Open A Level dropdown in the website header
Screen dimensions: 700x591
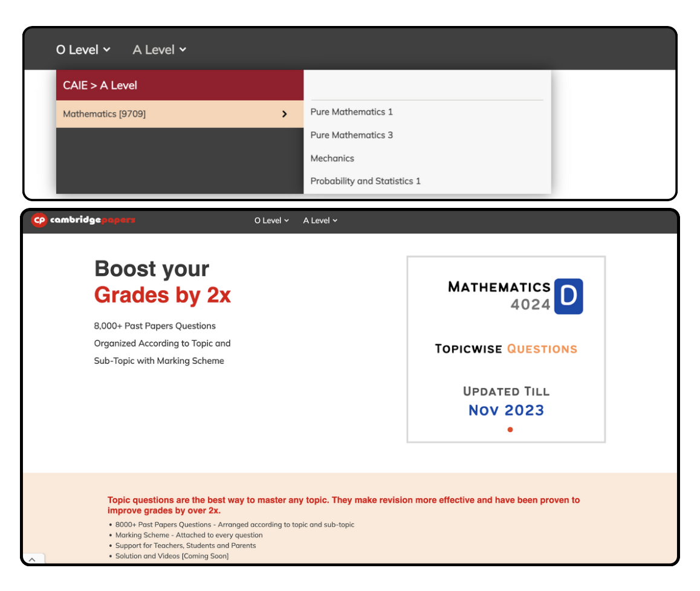click(320, 221)
